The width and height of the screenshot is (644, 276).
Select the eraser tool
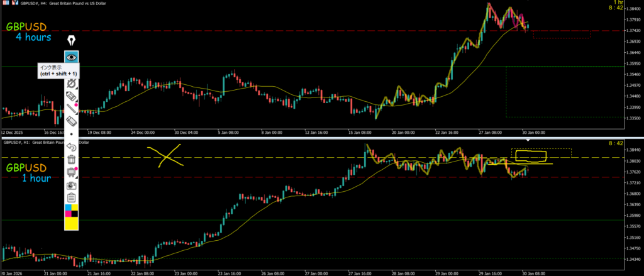tap(72, 121)
